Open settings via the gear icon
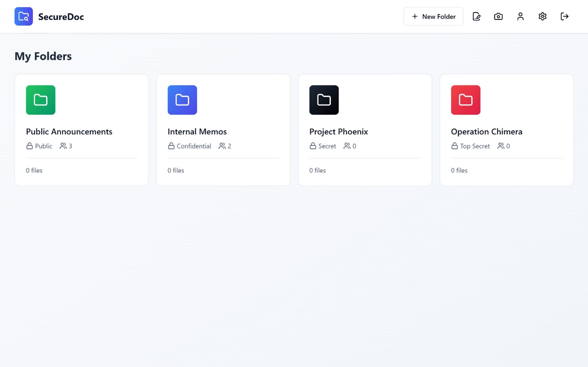 pyautogui.click(x=542, y=17)
